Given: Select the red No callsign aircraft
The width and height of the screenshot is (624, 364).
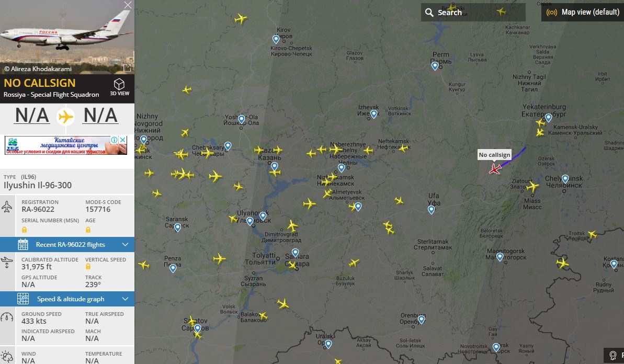Looking at the screenshot, I should [x=495, y=169].
